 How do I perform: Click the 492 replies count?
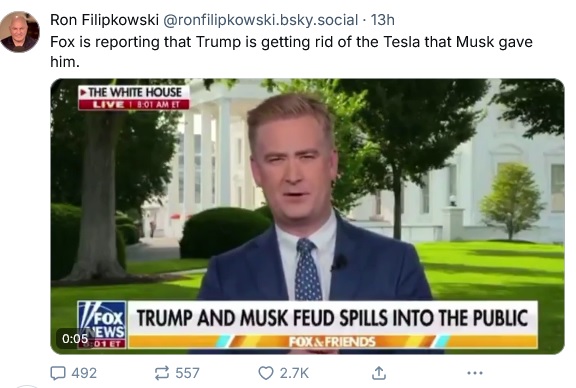(84, 373)
